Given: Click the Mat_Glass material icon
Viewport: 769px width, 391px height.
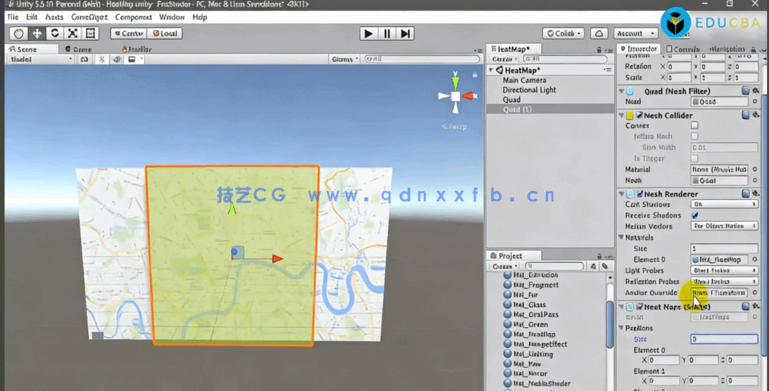Looking at the screenshot, I should 508,305.
